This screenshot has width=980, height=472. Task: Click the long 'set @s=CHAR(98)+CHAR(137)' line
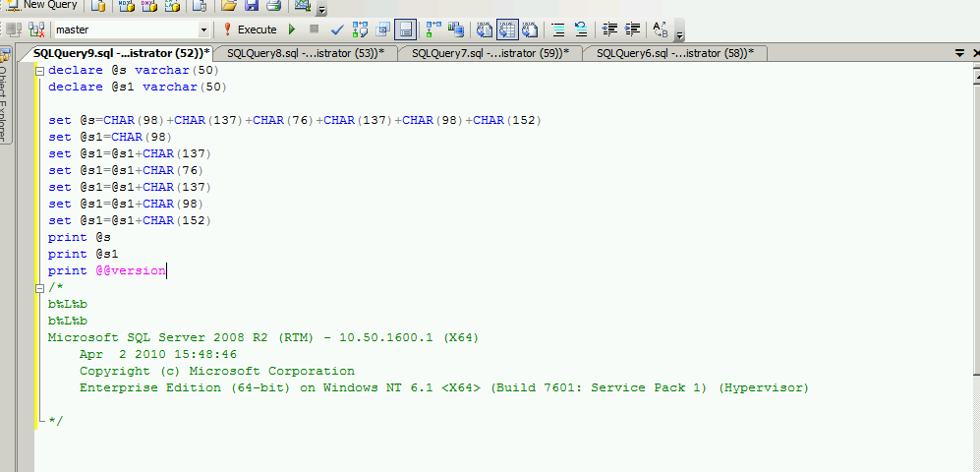point(294,120)
